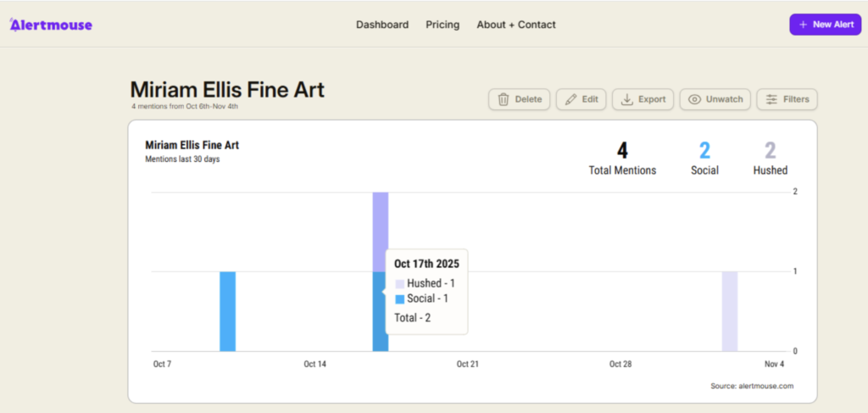Click the blue Social bar near Oct 10

(x=227, y=311)
